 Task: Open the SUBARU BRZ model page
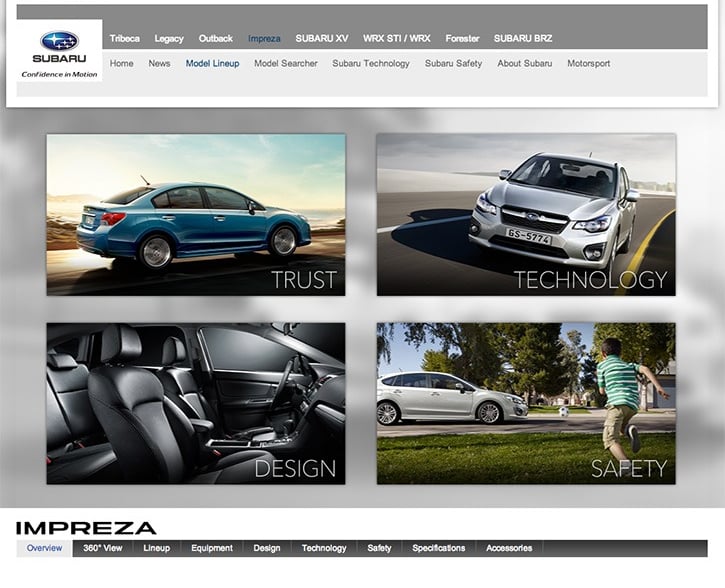tap(523, 38)
